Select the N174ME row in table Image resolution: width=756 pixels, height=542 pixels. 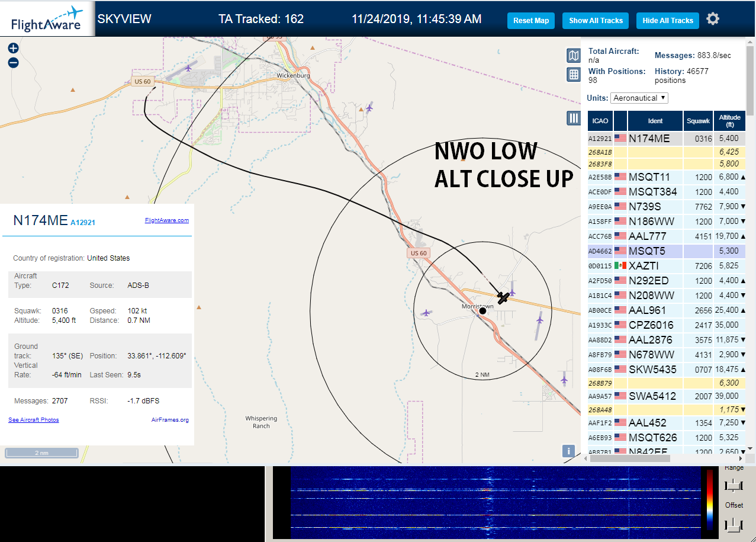point(667,139)
